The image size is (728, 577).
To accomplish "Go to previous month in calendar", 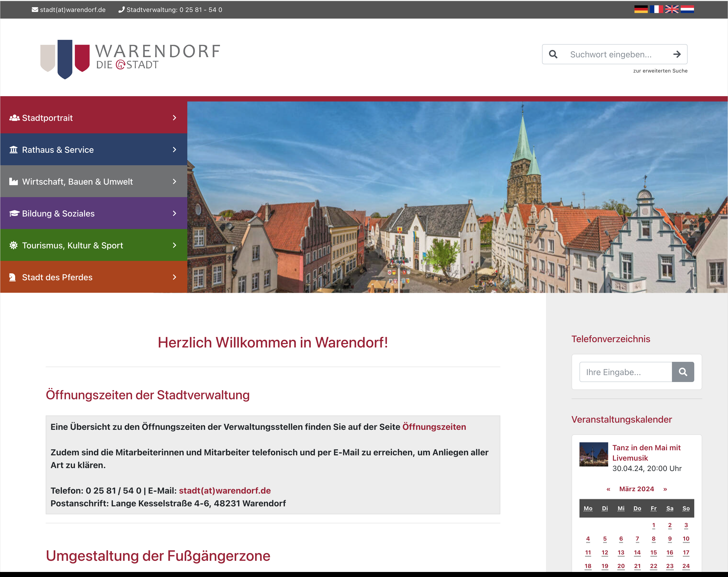I will (608, 489).
